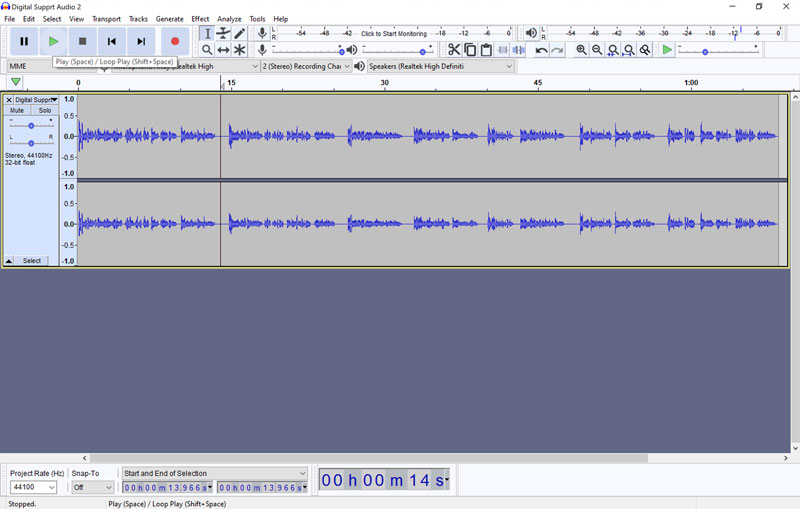Solo the Digital Support audio track
The width and height of the screenshot is (800, 509).
tap(45, 111)
